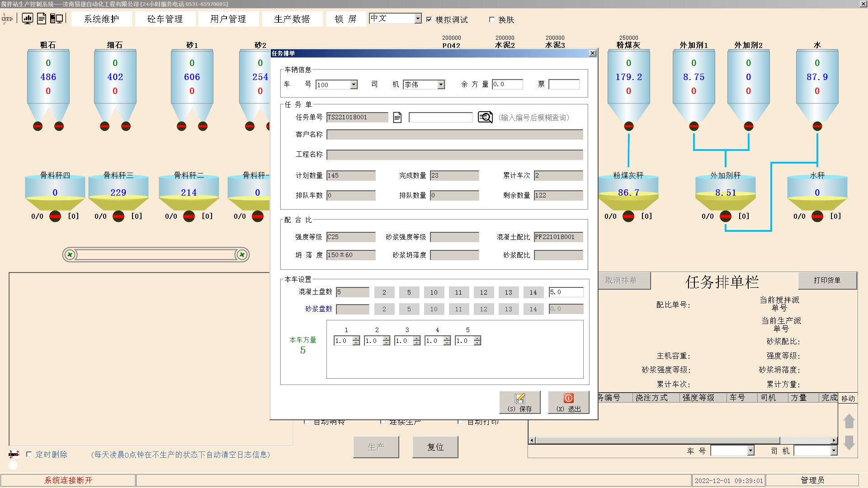Screen dimensions: 868x488
Task: Enable the 换肤 checkbox
Action: [492, 19]
